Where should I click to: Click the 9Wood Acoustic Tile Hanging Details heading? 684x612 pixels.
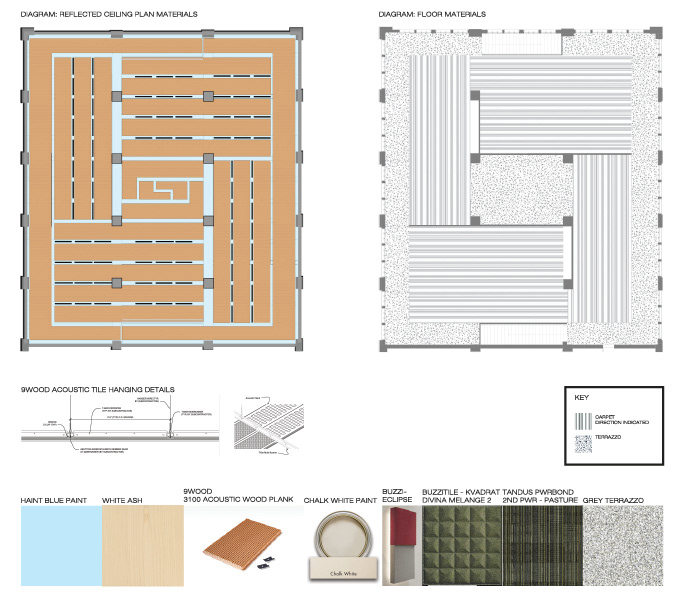[x=97, y=389]
